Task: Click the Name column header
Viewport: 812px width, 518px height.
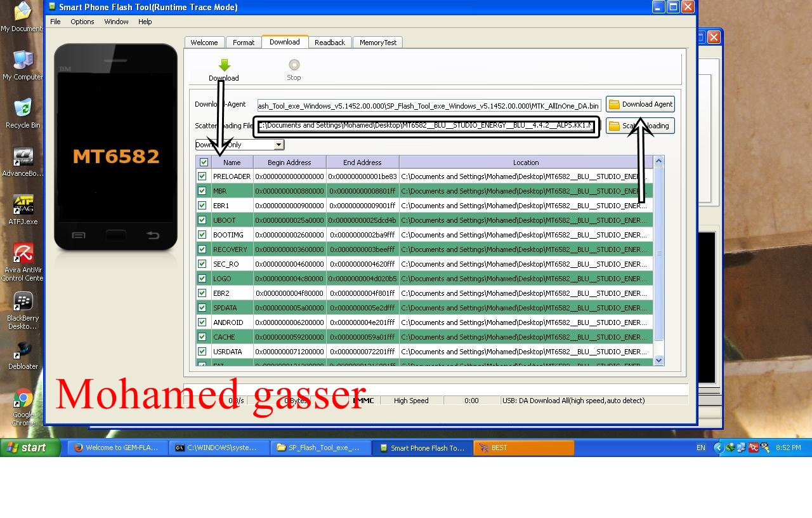Action: coord(232,163)
